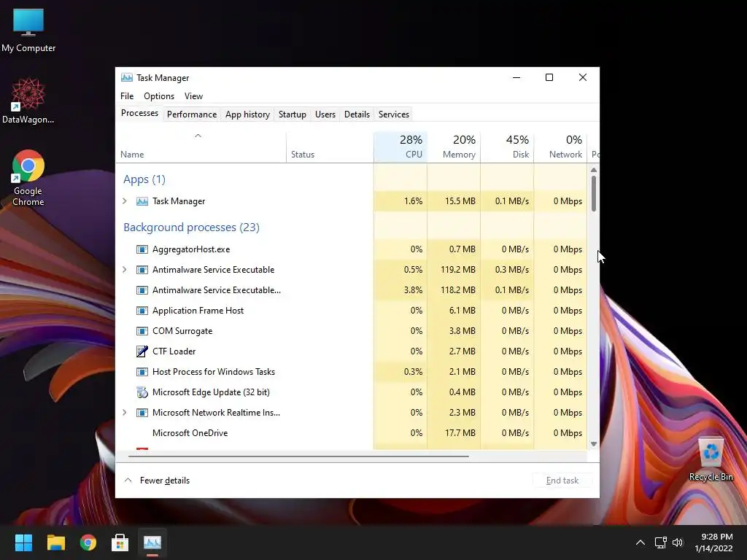Switch to the Startup tab

tap(292, 114)
